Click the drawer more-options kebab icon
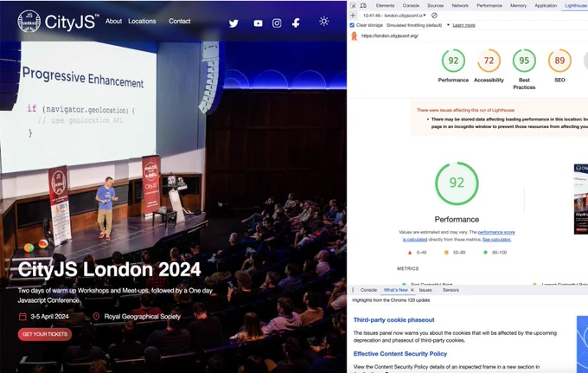 [x=353, y=290]
